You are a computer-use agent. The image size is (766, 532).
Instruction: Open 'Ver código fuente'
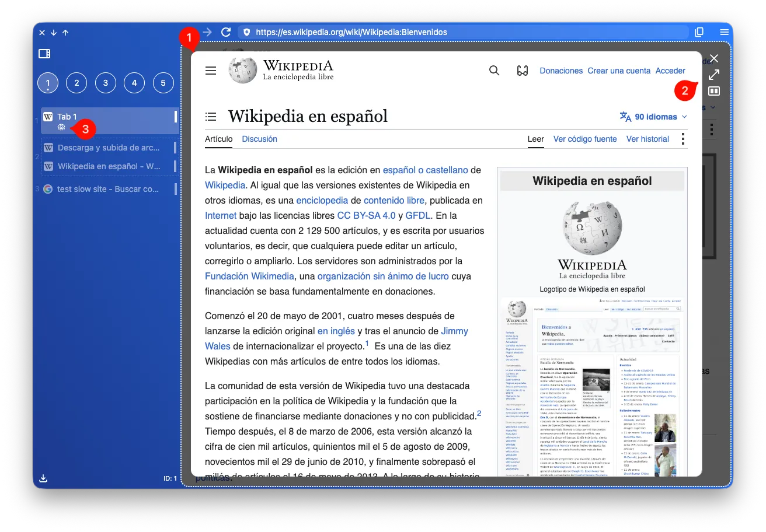[585, 139]
